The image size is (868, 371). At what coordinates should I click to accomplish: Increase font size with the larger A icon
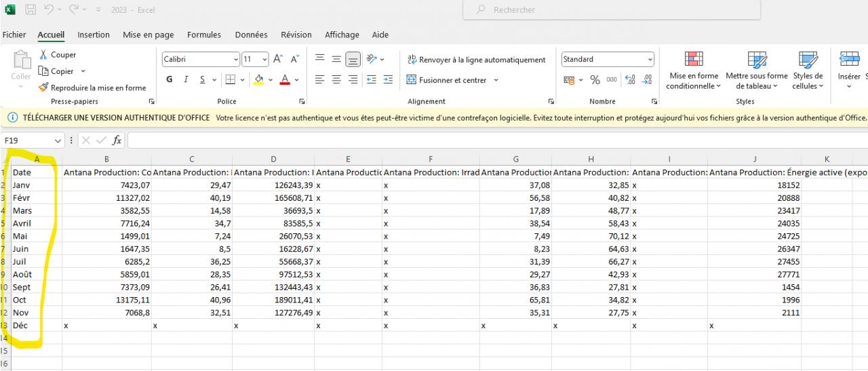click(279, 60)
